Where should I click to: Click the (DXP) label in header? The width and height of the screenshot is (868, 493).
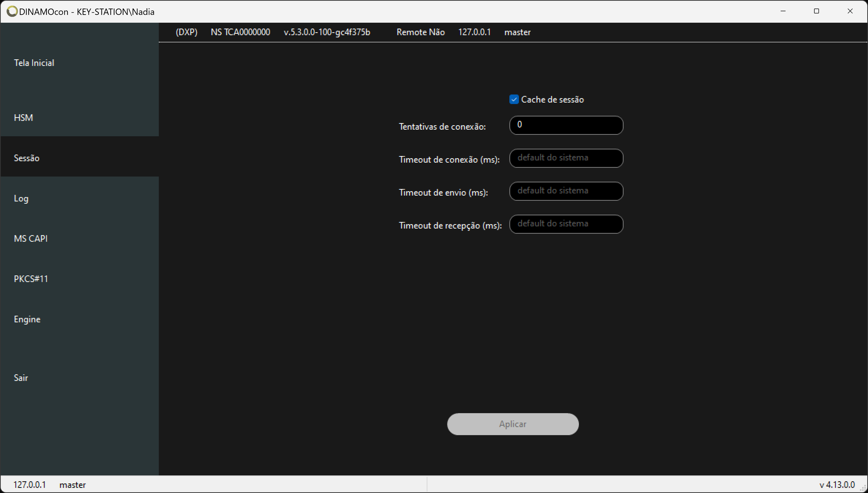pyautogui.click(x=186, y=32)
